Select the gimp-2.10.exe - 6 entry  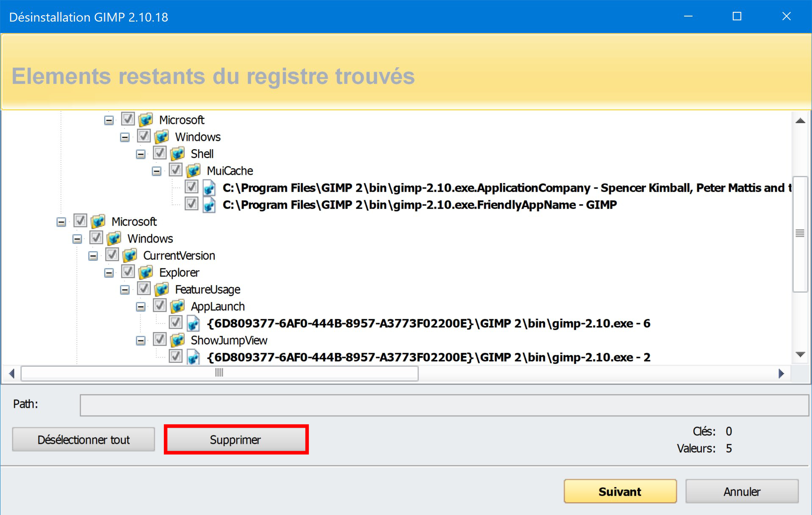[428, 324]
